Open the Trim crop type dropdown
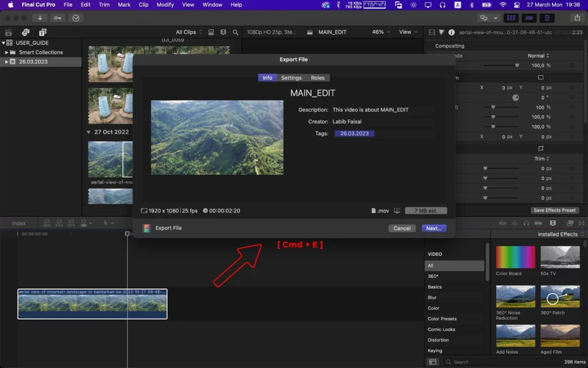The width and height of the screenshot is (588, 368). (x=542, y=159)
